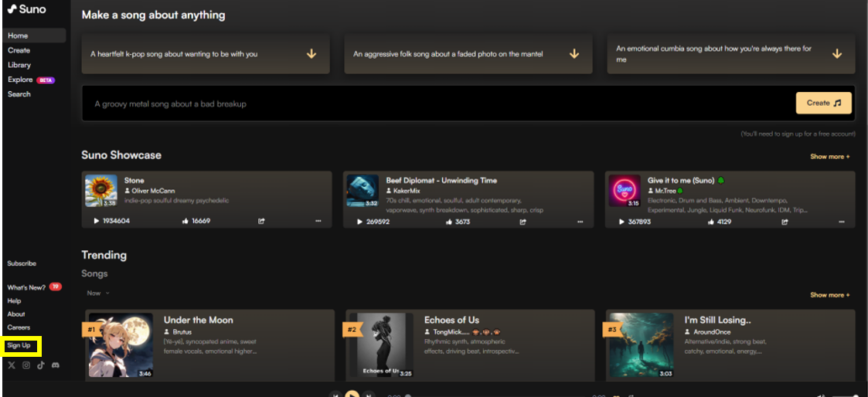Share Give it to me (Suno)
868x397 pixels.
785,222
